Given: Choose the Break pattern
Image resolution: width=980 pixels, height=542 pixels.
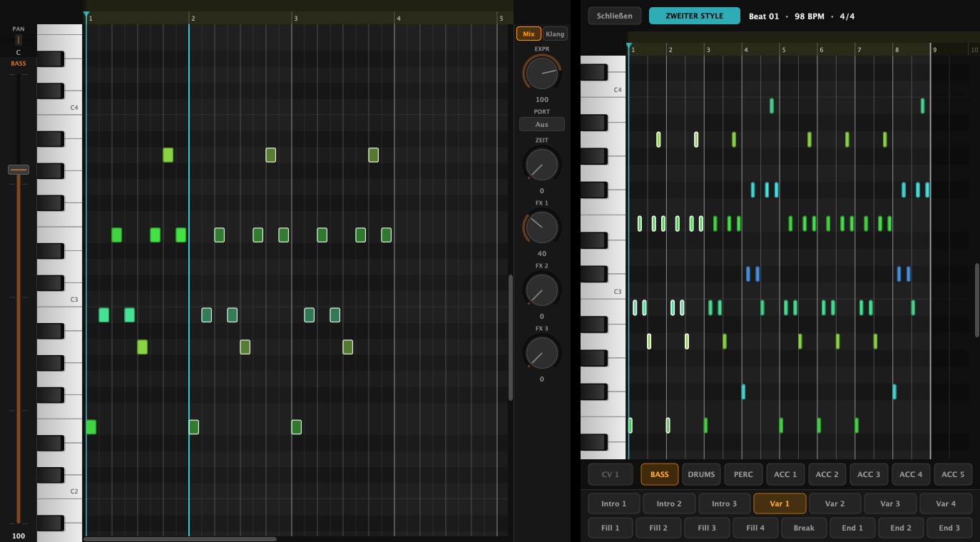Looking at the screenshot, I should coord(804,528).
